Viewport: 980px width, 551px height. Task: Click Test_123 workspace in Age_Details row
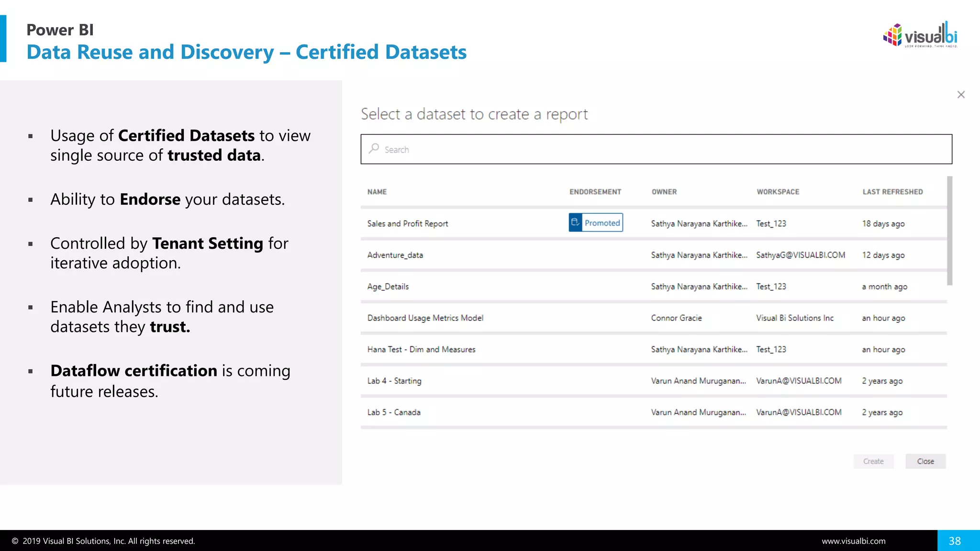pos(771,287)
